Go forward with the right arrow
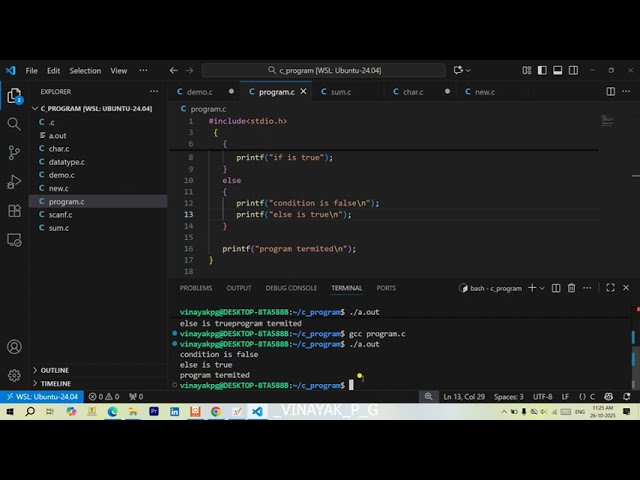640x480 pixels. point(189,71)
